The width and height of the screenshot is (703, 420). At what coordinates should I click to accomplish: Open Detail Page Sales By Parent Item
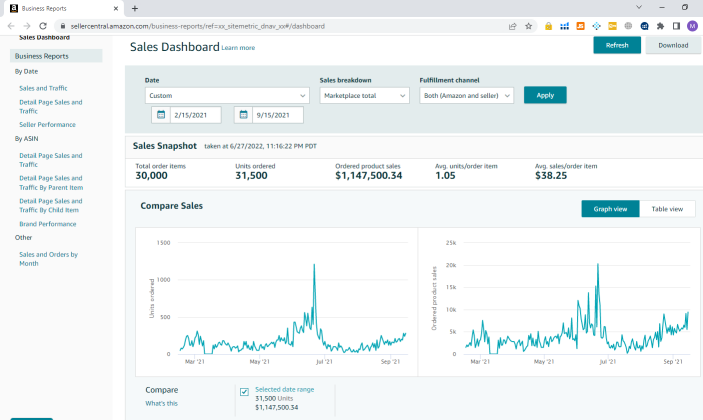pos(51,183)
